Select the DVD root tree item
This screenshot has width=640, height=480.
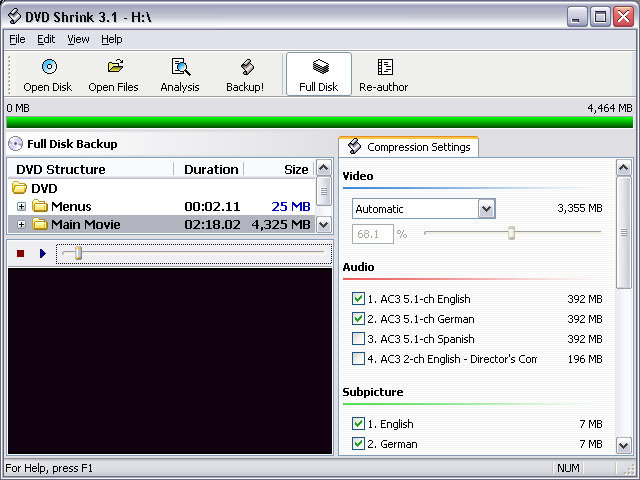tap(44, 189)
